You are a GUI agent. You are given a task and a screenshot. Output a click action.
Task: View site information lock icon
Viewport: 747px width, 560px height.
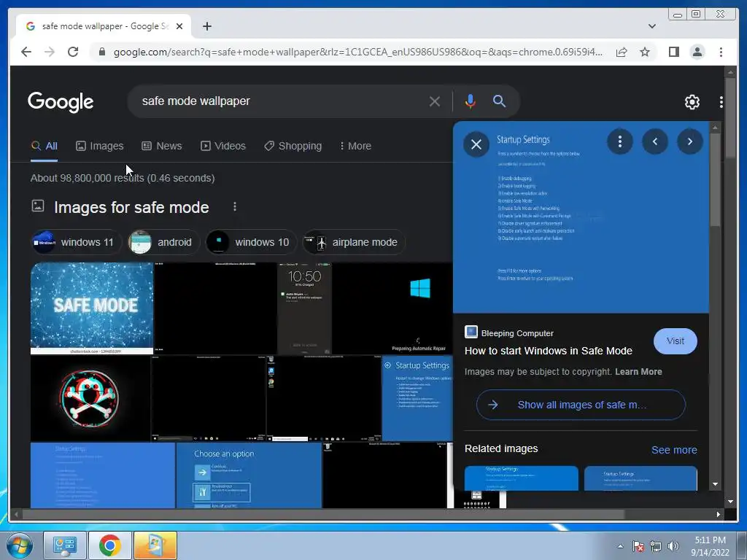point(101,52)
